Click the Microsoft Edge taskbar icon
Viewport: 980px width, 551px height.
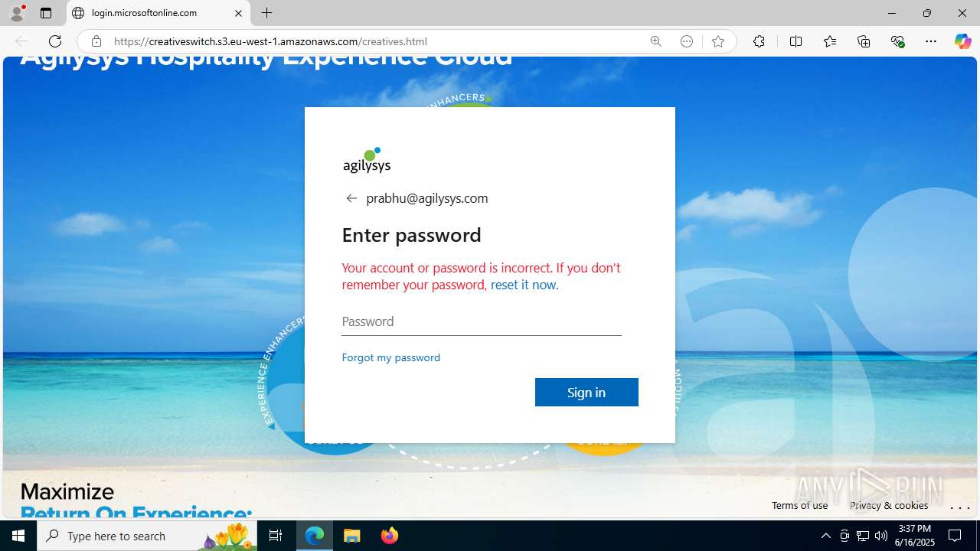(x=315, y=536)
